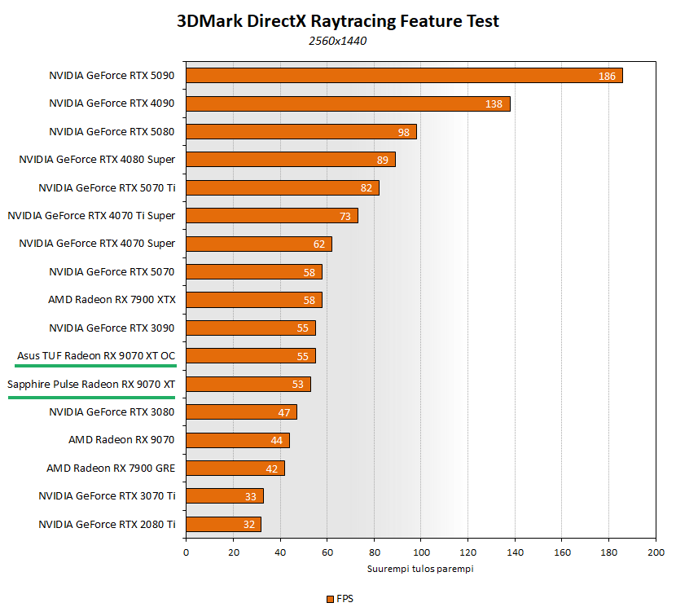Click the NVIDIA GeForce RTX 5080 bar
This screenshot has width=676, height=616.
(x=301, y=132)
